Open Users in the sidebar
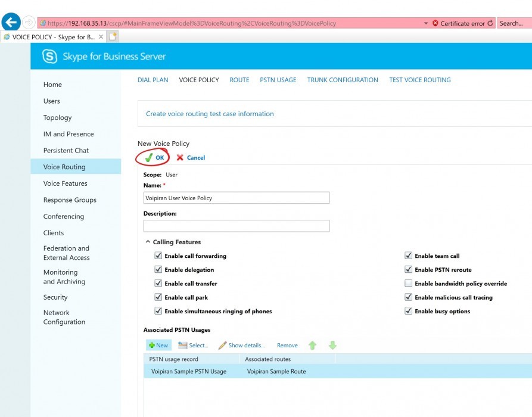Image resolution: width=532 pixels, height=417 pixels. click(x=52, y=101)
